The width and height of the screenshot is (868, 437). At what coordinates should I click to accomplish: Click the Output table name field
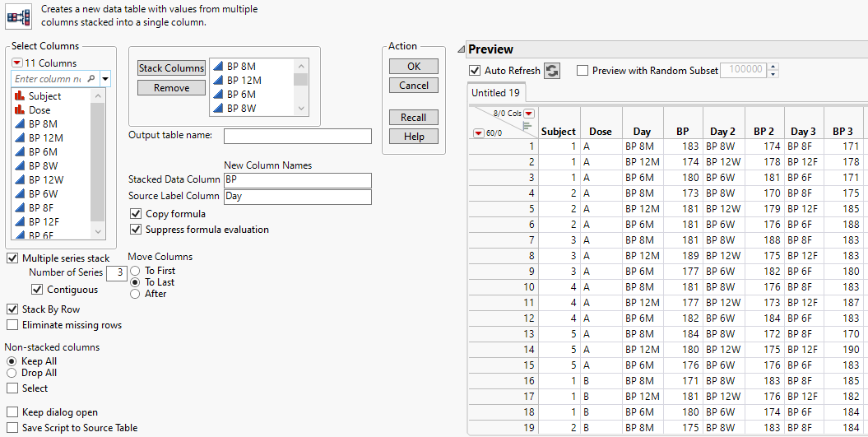click(297, 137)
